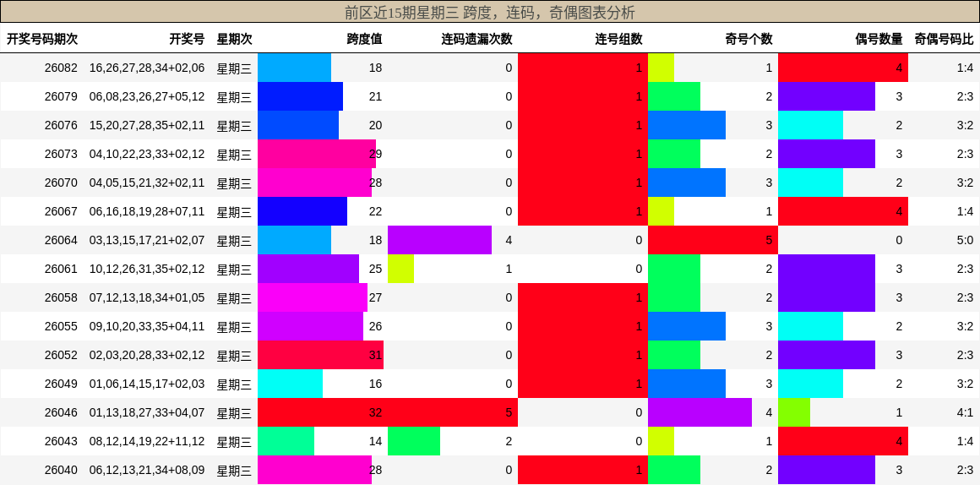
Task: Select issue number 26076
Action: (x=61, y=125)
